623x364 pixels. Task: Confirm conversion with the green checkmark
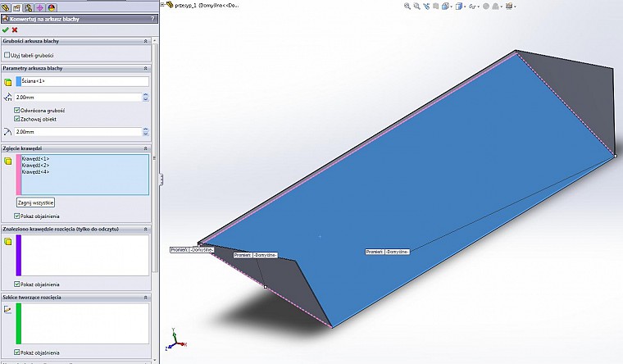click(x=6, y=30)
